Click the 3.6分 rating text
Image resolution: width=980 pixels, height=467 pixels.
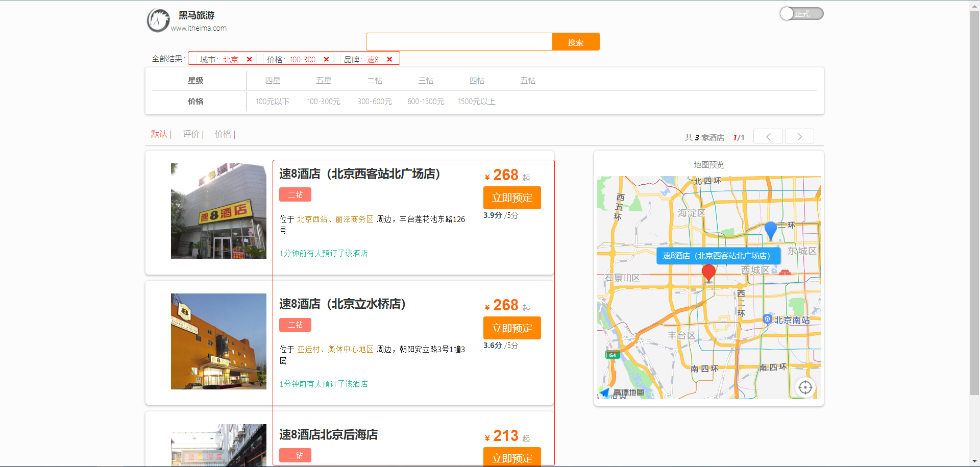[x=493, y=346]
